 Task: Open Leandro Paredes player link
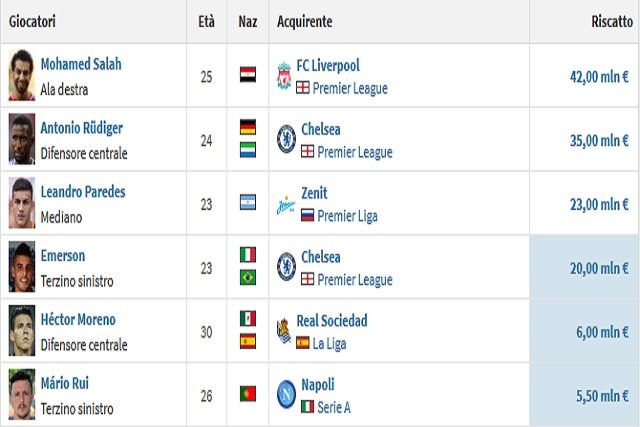click(x=83, y=192)
